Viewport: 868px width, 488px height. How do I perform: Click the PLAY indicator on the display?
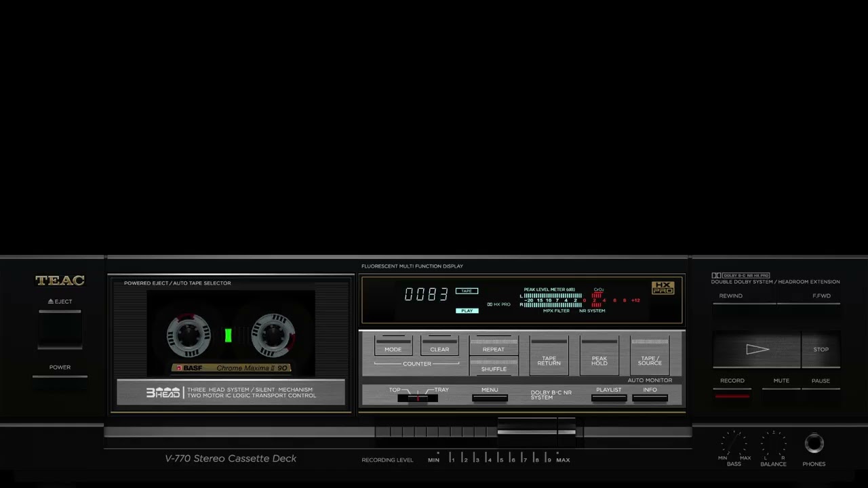[467, 310]
